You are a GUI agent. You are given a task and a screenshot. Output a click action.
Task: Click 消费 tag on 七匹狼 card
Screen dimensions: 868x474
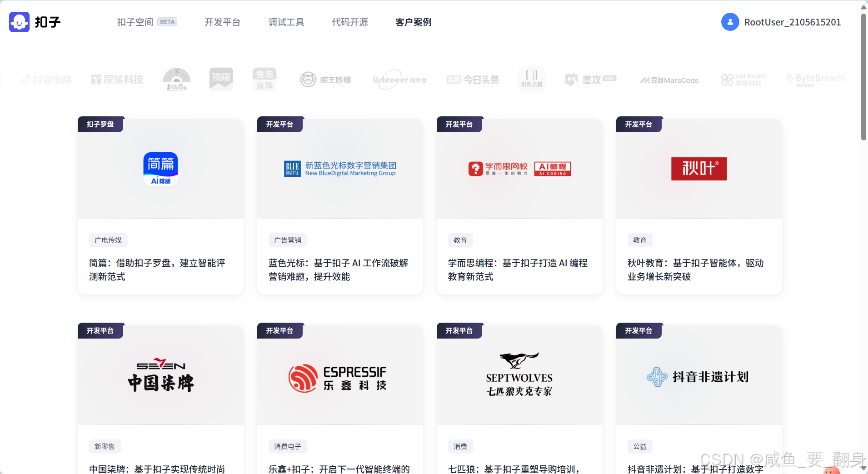(x=460, y=446)
